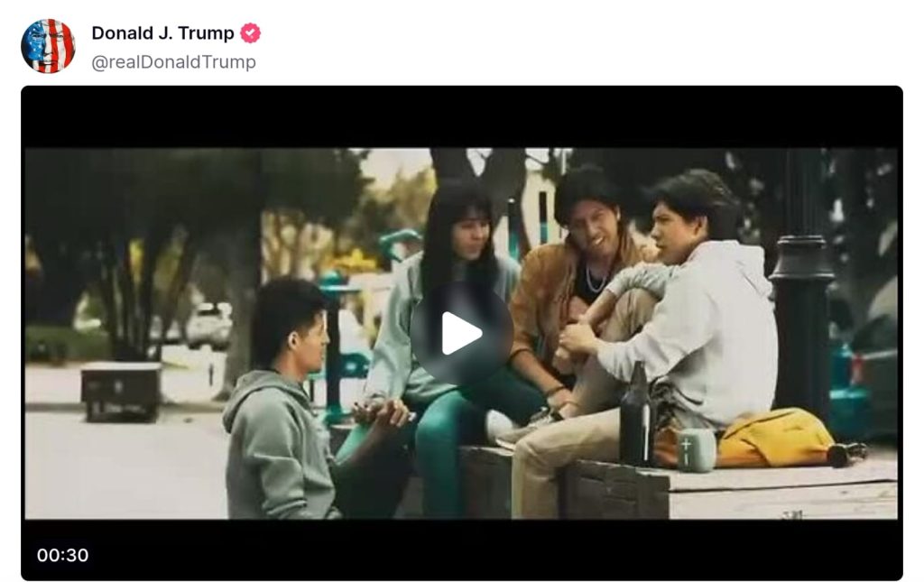Click the bottom black bar beside the timestamp
The width and height of the screenshot is (924, 582).
(x=495, y=550)
